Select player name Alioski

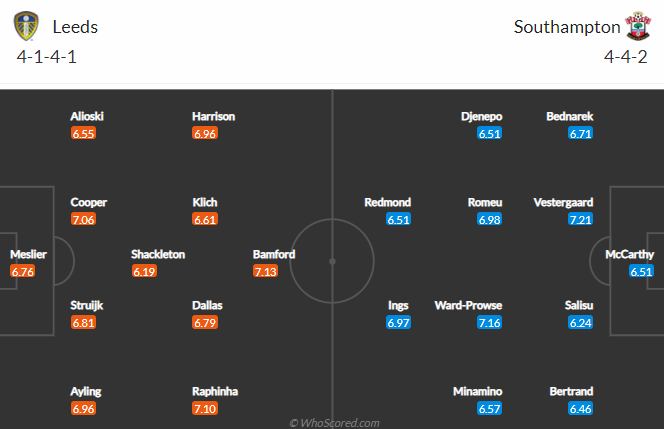(x=87, y=116)
